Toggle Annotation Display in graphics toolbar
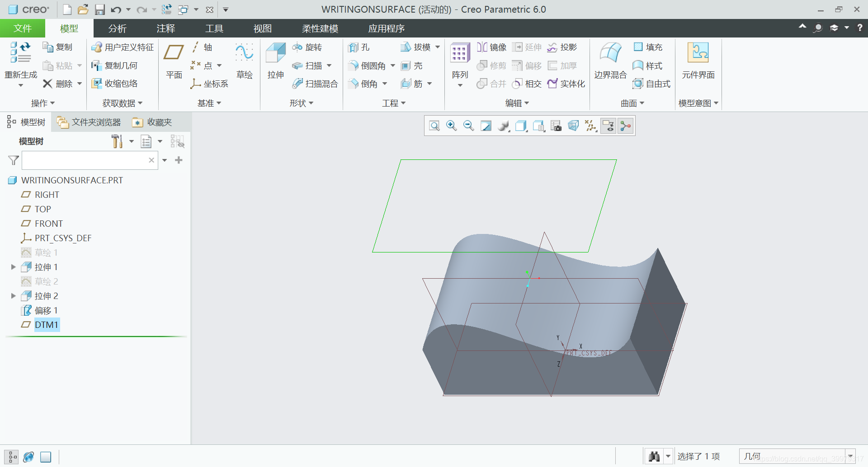The width and height of the screenshot is (868, 467). 609,126
